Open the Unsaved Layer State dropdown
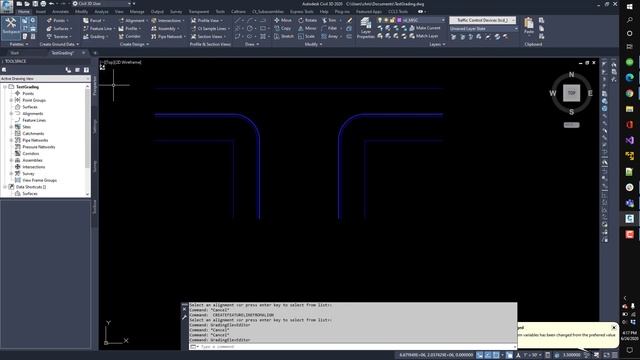This screenshot has width=640, height=360. [484, 29]
